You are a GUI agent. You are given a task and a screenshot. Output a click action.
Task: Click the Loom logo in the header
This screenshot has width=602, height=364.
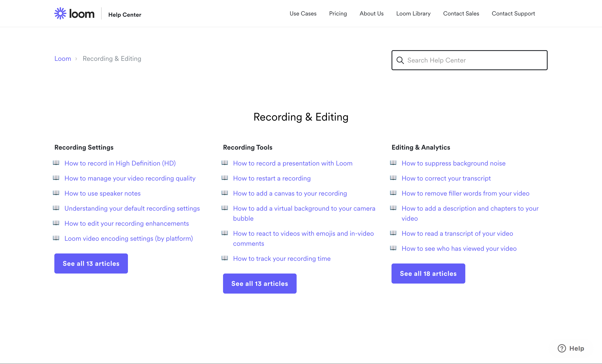coord(74,13)
